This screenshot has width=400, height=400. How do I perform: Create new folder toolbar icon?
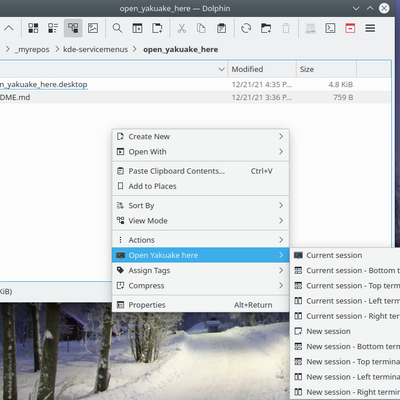click(266, 28)
